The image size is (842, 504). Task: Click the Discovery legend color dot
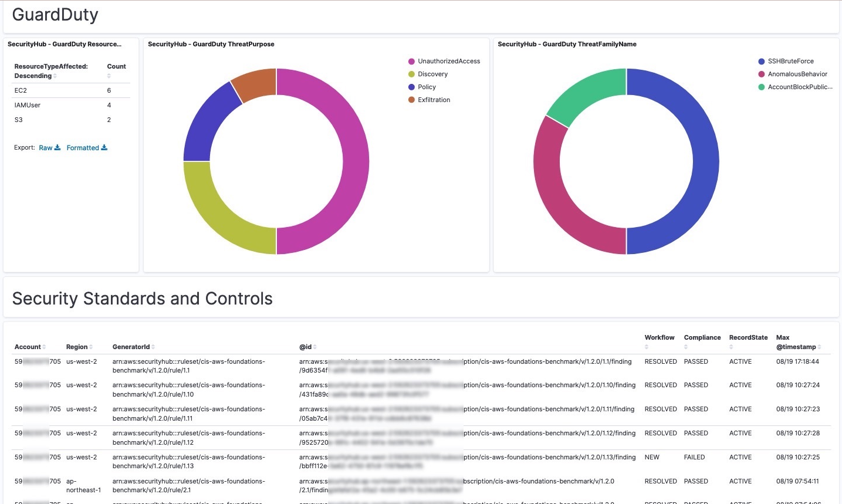tap(411, 74)
